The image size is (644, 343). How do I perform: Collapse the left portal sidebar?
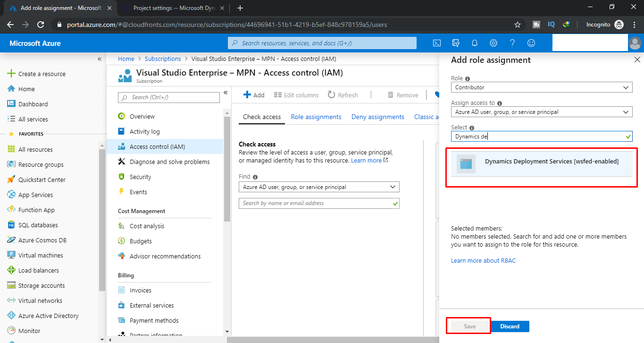tap(100, 59)
